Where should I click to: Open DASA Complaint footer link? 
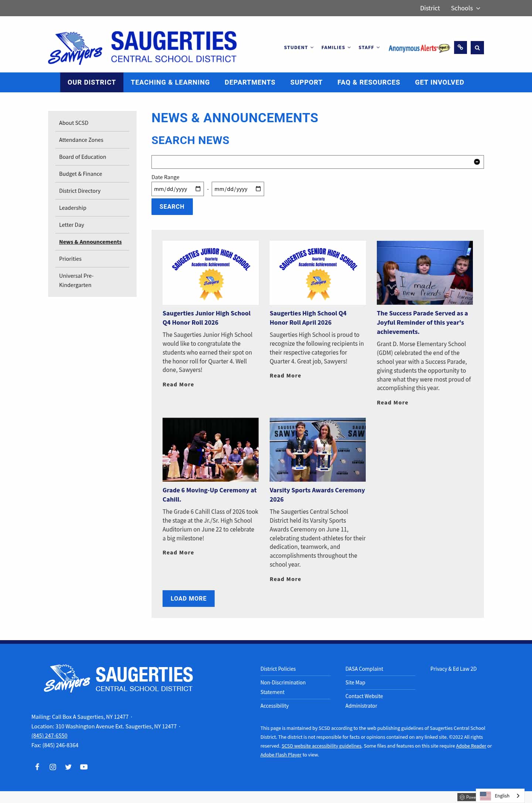tap(364, 669)
